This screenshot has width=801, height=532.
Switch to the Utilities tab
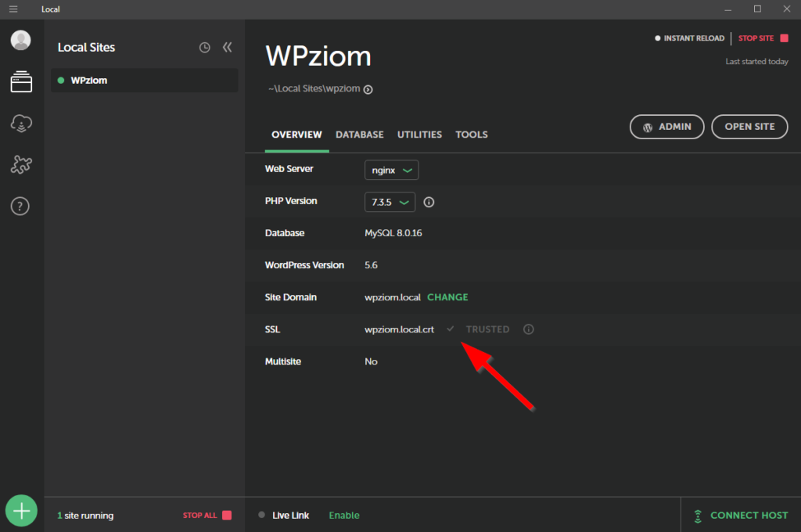tap(419, 135)
